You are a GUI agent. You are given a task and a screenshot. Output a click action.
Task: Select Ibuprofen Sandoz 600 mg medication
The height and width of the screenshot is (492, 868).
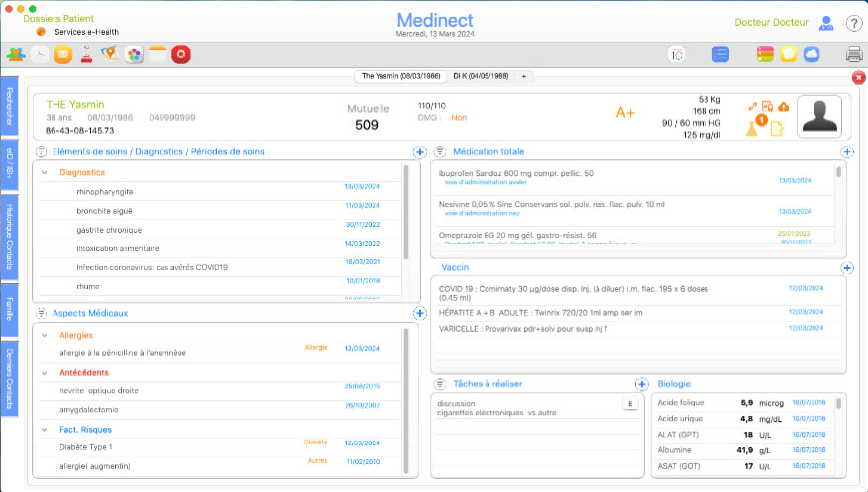[x=634, y=179]
